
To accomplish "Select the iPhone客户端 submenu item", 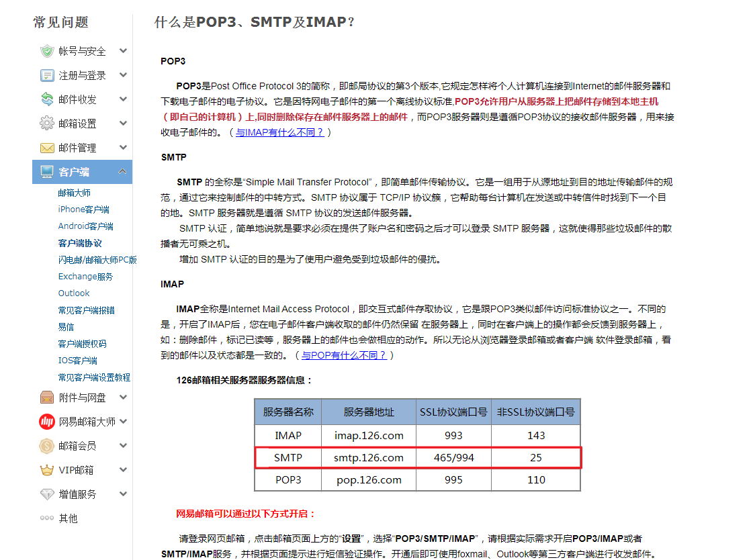I will tap(84, 209).
